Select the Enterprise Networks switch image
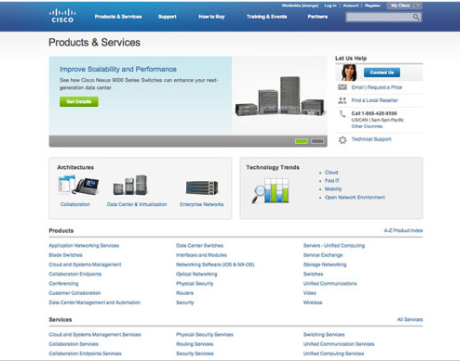This screenshot has height=364, width=460. point(202,188)
